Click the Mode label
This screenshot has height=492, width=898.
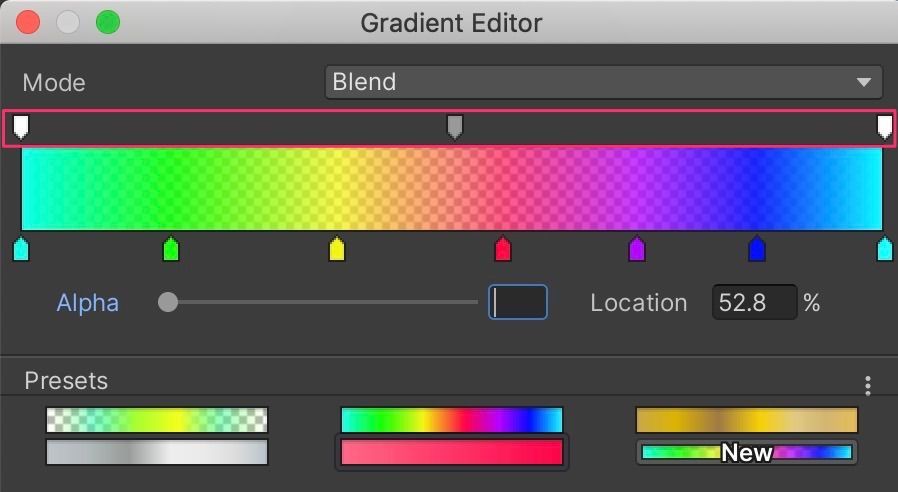tap(54, 82)
